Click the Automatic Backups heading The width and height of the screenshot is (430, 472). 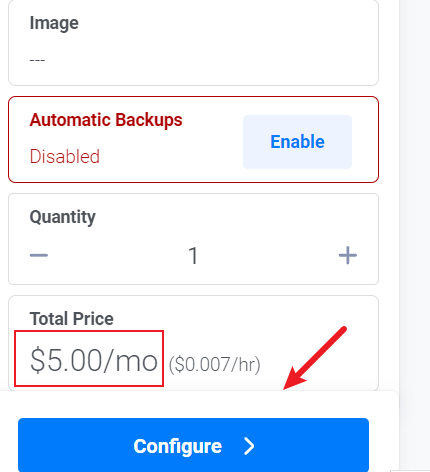(x=106, y=120)
